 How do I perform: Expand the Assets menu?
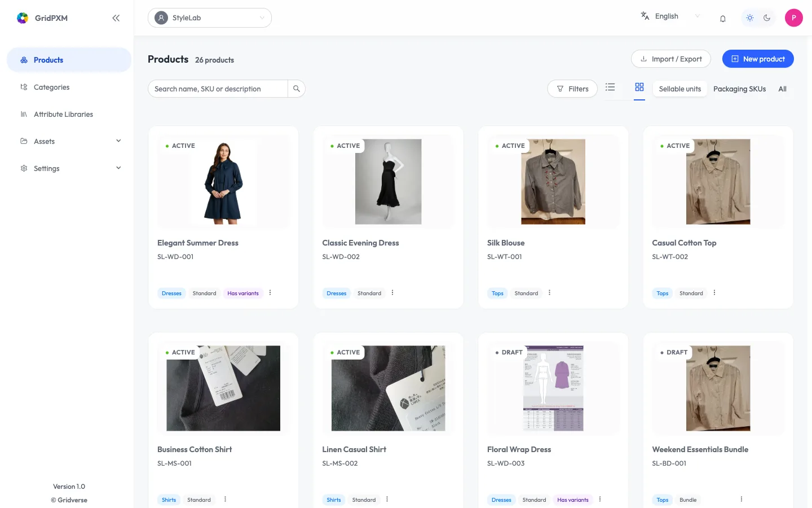pos(69,141)
